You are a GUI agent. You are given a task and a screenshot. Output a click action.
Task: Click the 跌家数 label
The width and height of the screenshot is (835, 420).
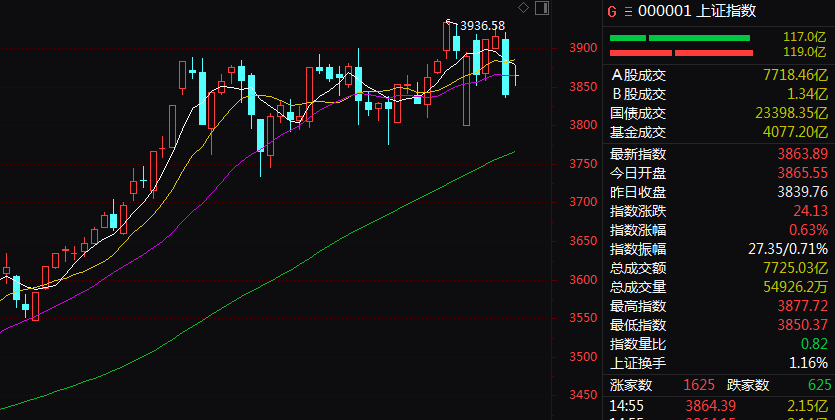click(746, 384)
